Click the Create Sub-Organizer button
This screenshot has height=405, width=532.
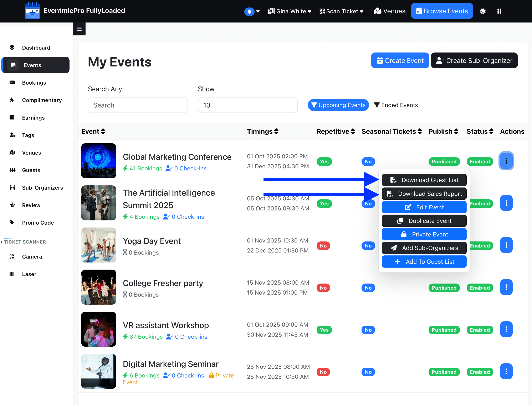pyautogui.click(x=474, y=60)
